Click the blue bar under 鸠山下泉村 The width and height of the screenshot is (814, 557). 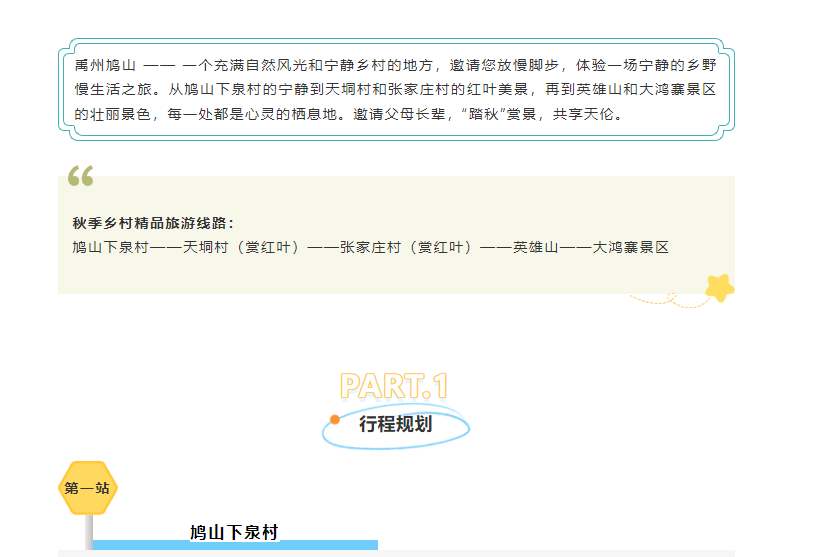point(300,545)
